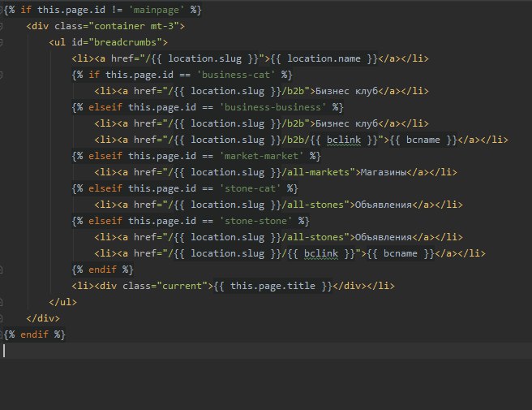Viewport: 532px width, 410px height.
Task: Click the 'stone-stone' string
Action: 255,221
